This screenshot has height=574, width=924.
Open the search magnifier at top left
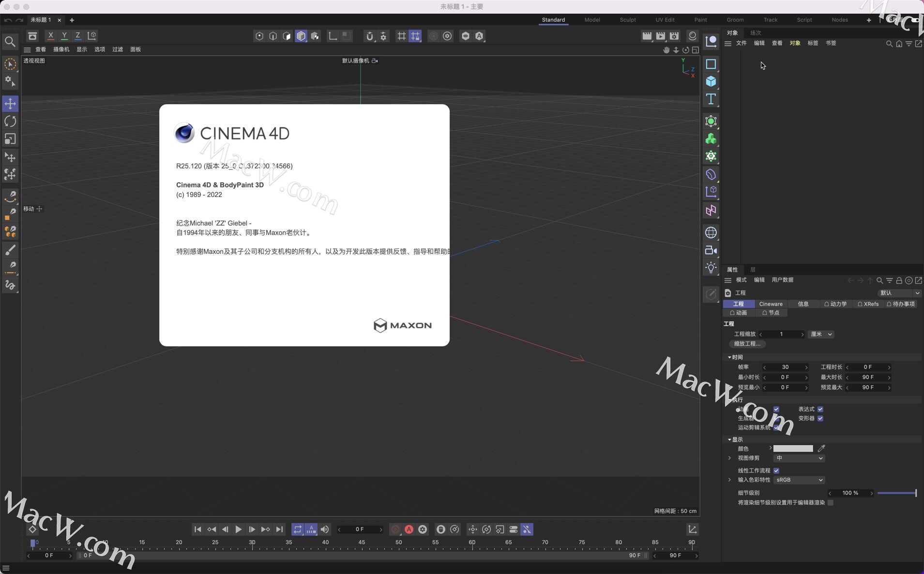pos(10,42)
